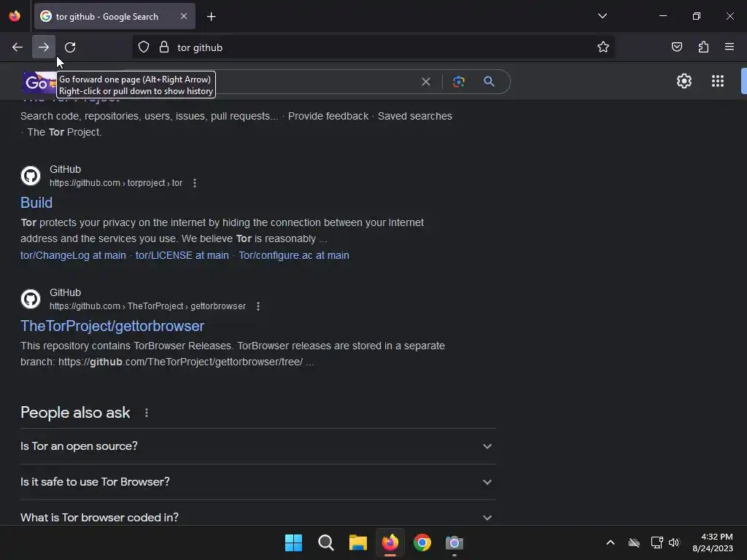Open Tor/configure.ac at main link

tap(294, 255)
